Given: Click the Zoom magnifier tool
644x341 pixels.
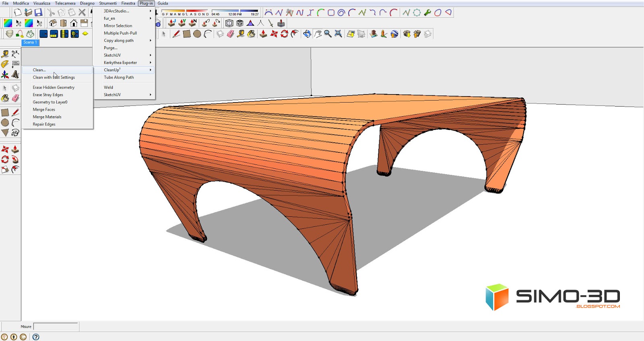Looking at the screenshot, I should point(328,34).
